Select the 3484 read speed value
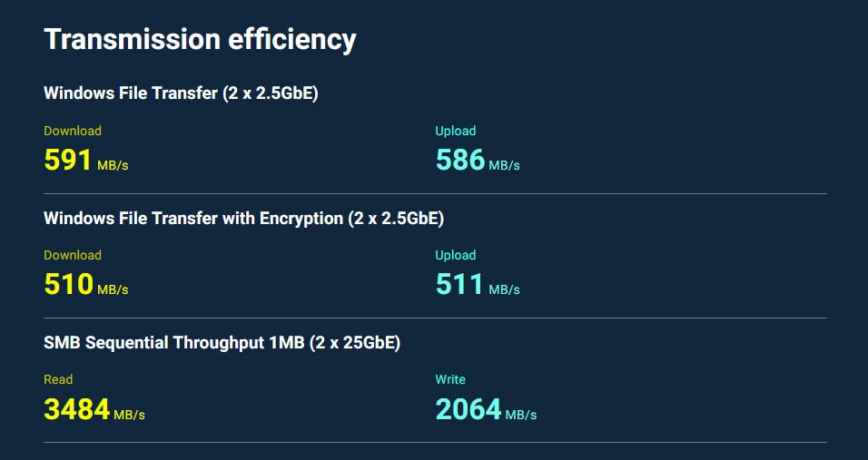Image resolution: width=868 pixels, height=460 pixels. pyautogui.click(x=76, y=409)
